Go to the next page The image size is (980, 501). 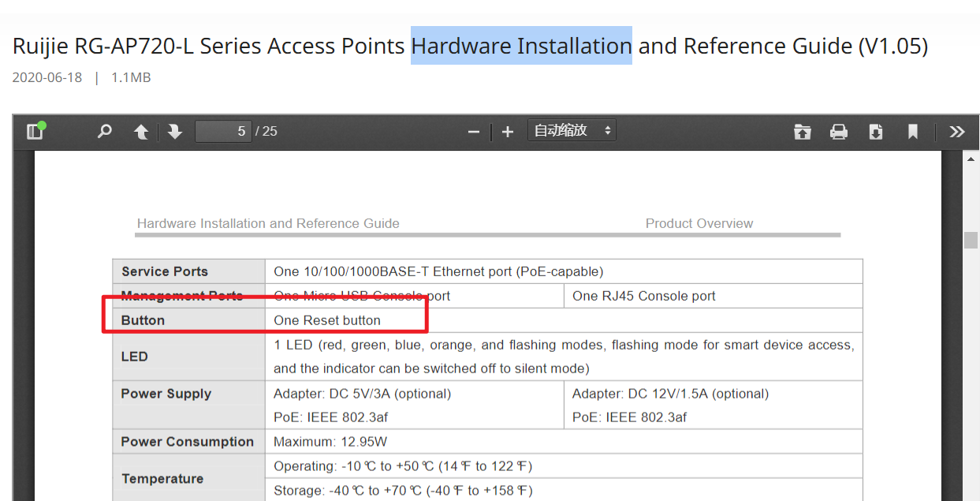click(175, 131)
